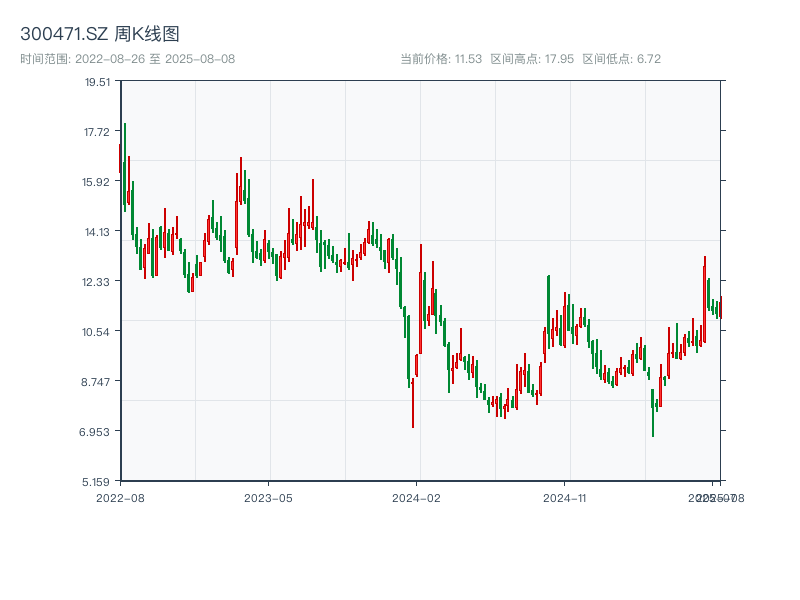Image resolution: width=800 pixels, height=600 pixels.
Task: Click the x-axis date label 2024-11
Action: (x=564, y=498)
